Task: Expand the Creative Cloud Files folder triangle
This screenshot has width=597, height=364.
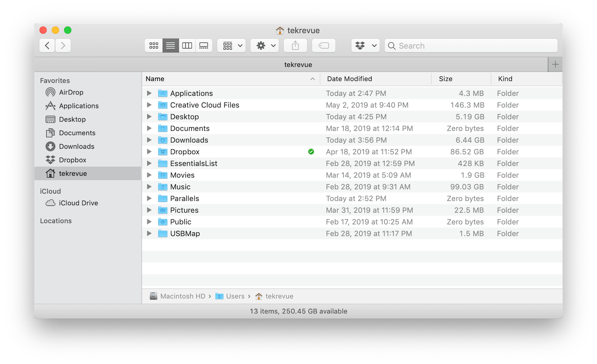Action: [x=149, y=105]
